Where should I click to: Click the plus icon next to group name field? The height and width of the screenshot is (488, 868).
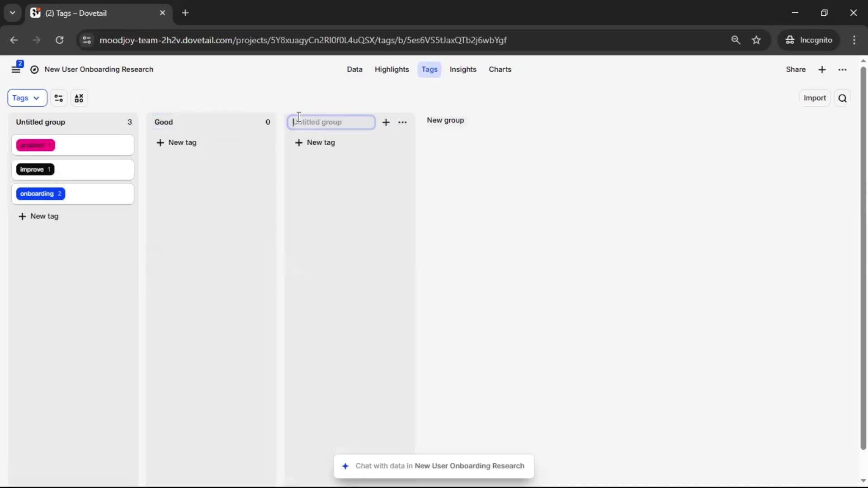point(386,122)
